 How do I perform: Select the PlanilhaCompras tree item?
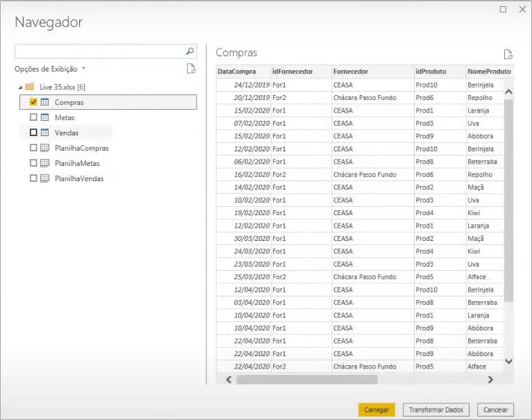(x=82, y=149)
